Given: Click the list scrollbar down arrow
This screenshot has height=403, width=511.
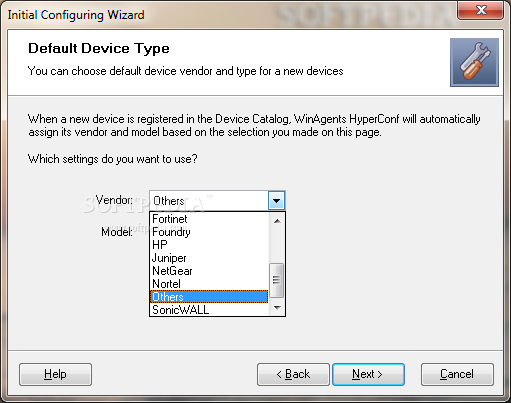Looking at the screenshot, I should coord(277,307).
